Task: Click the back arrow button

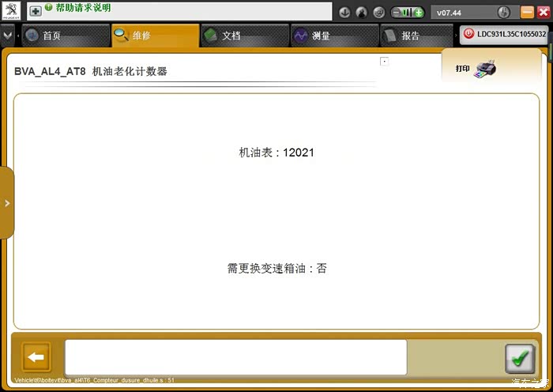Action: 36,357
